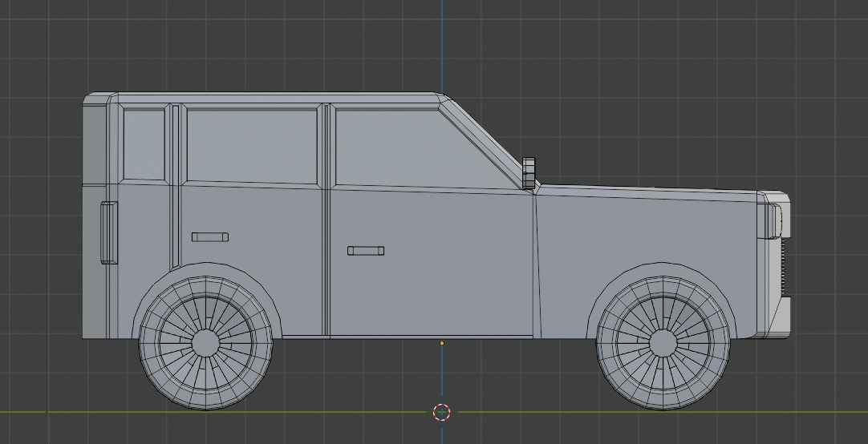Click the 3D cursor on the green axis
Screen dimensions: 868x444
coord(441,412)
